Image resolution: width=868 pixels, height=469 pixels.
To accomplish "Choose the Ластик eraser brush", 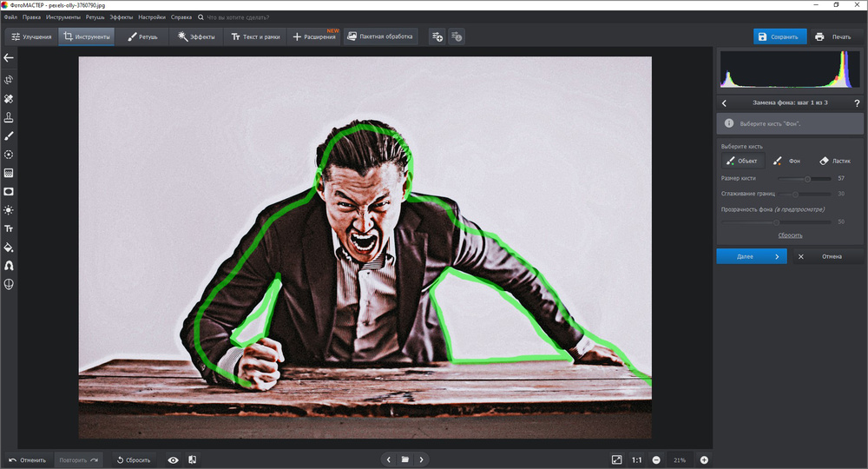I will click(834, 161).
